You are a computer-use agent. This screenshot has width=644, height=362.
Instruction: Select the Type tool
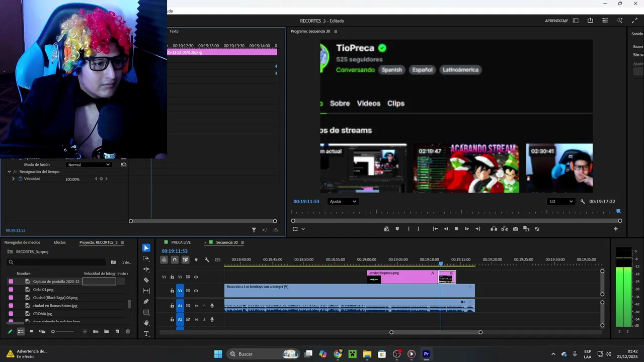pyautogui.click(x=146, y=334)
